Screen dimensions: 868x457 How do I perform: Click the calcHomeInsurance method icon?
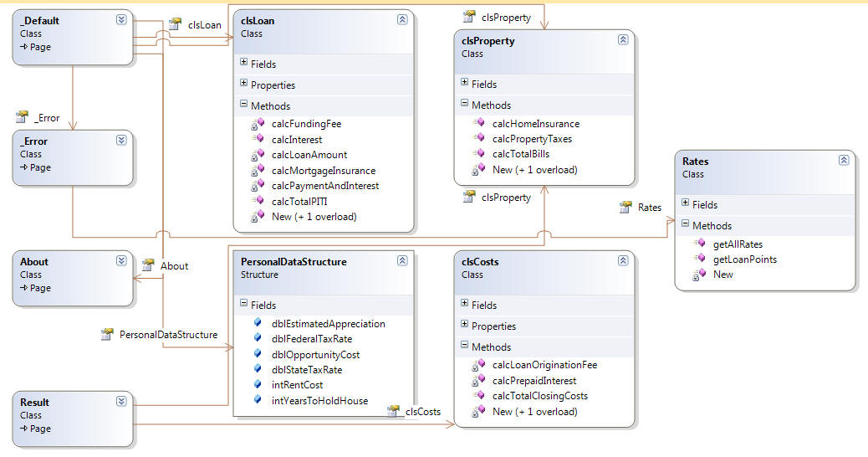[x=479, y=122]
